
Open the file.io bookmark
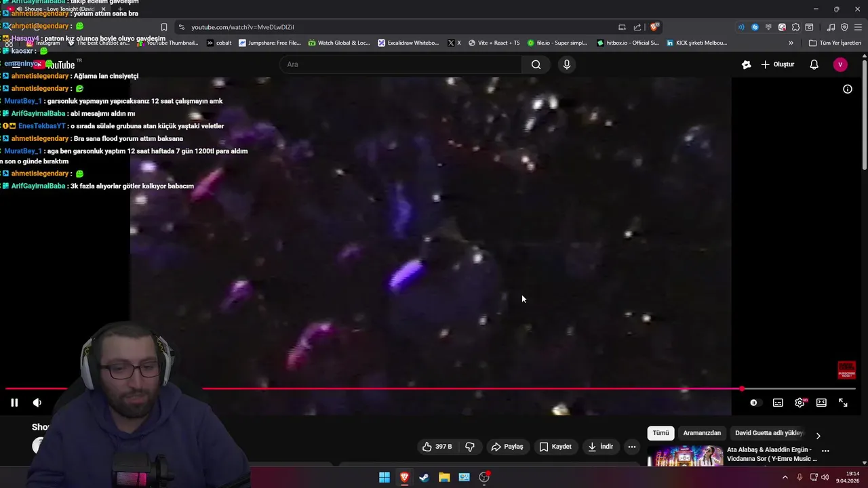click(557, 43)
